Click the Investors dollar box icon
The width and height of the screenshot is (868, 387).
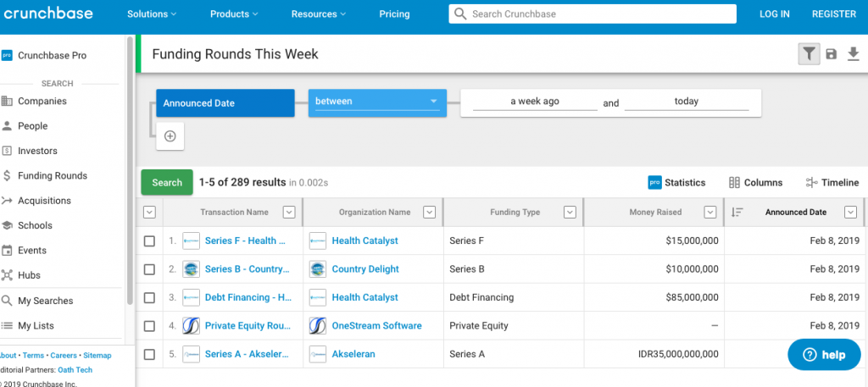pyautogui.click(x=7, y=151)
